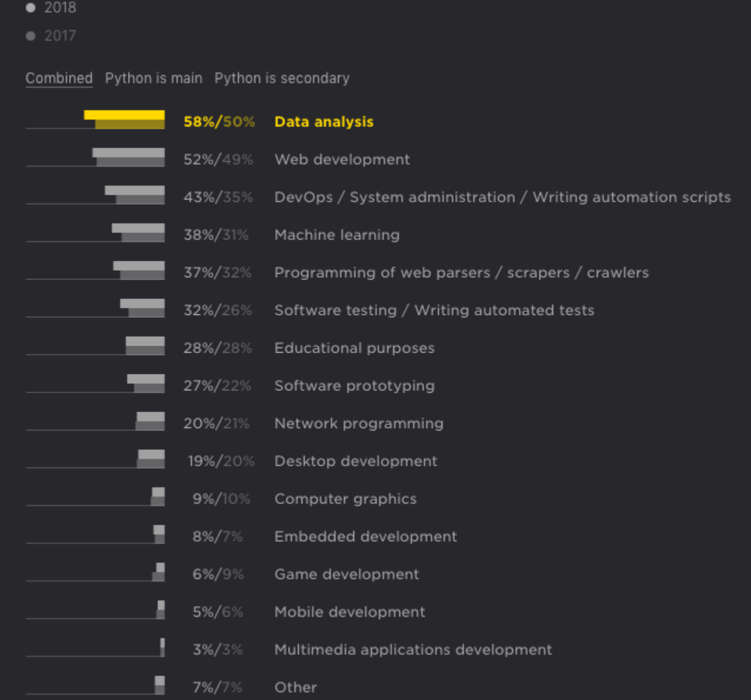
Task: Click the 8%/7% percentage value
Action: click(218, 536)
